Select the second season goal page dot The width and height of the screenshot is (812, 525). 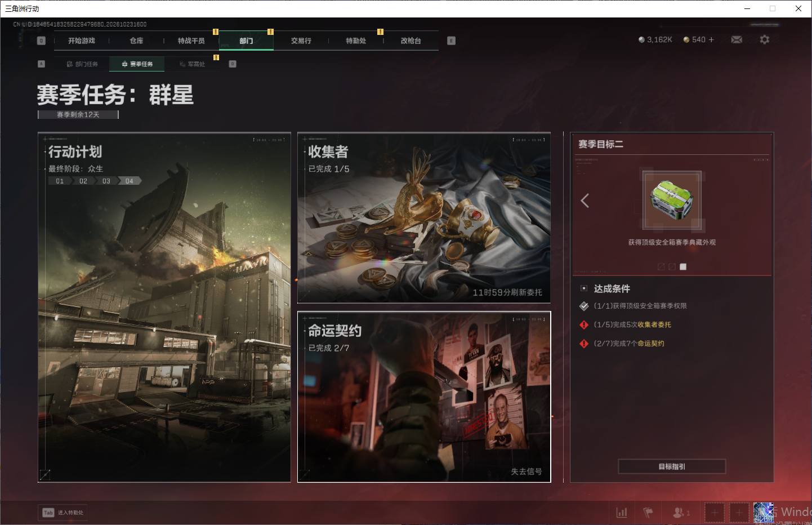[x=672, y=266]
